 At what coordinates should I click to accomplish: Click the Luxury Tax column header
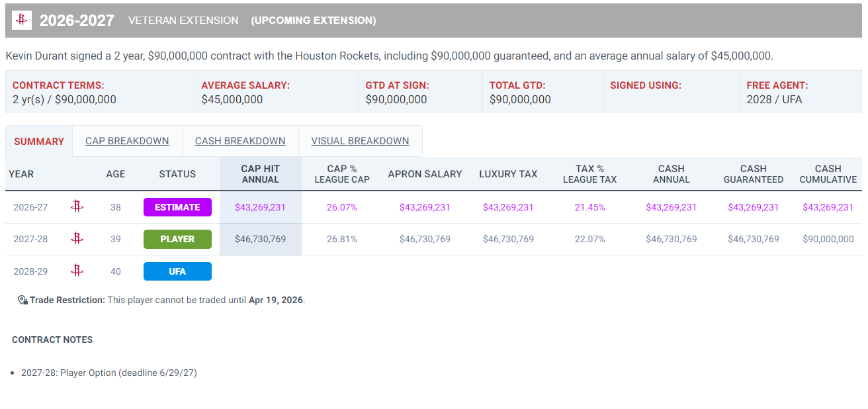508,174
